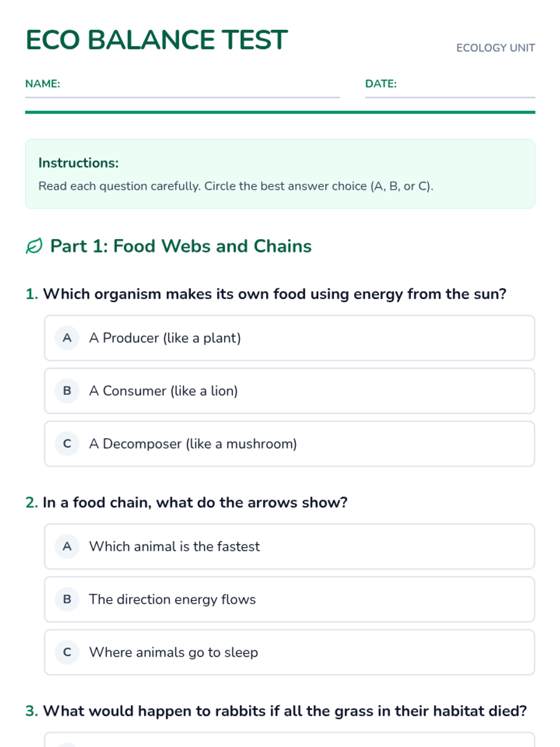This screenshot has height=747, width=560.
Task: Choose 'A Decomposer (like a mushroom)' option
Action: [x=289, y=444]
